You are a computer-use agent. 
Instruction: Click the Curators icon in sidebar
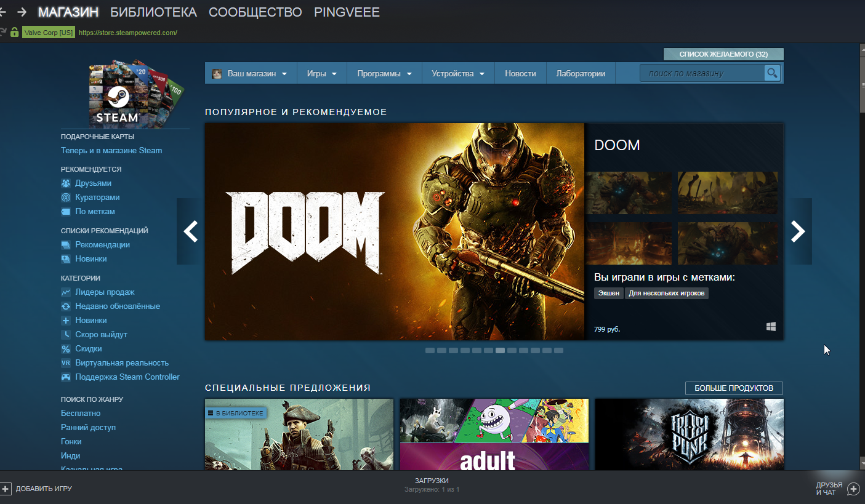point(66,198)
